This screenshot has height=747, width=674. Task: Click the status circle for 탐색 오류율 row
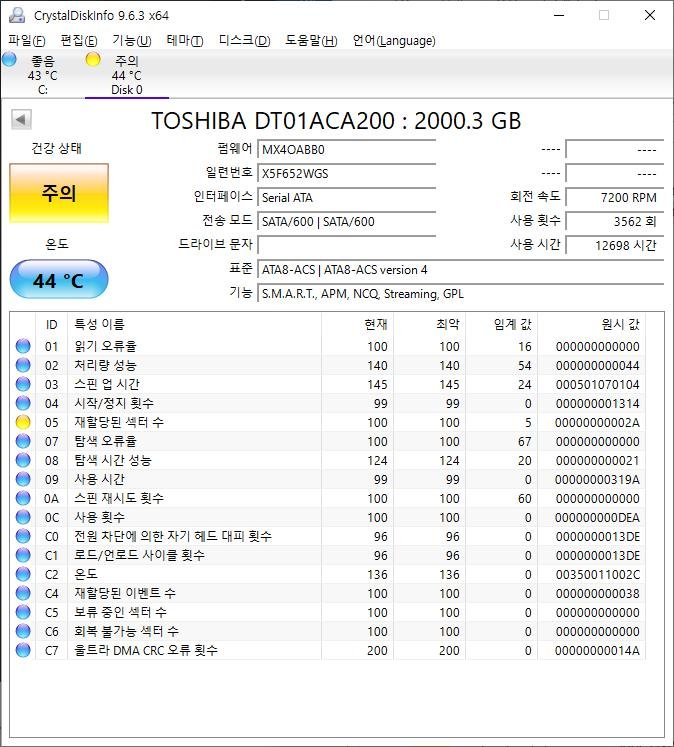click(x=23, y=441)
